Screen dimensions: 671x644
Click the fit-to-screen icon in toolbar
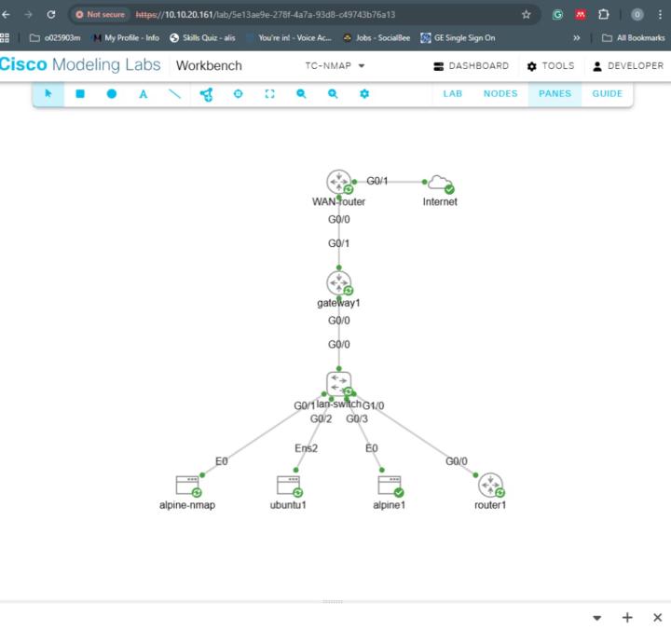point(269,94)
